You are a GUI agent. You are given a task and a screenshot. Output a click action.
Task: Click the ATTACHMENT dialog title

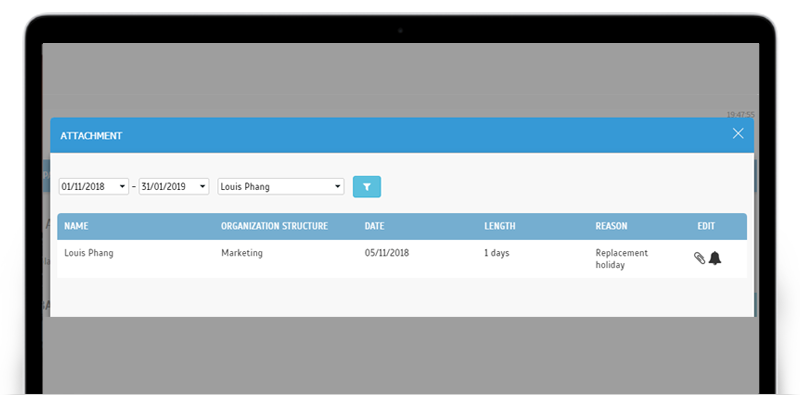point(91,136)
